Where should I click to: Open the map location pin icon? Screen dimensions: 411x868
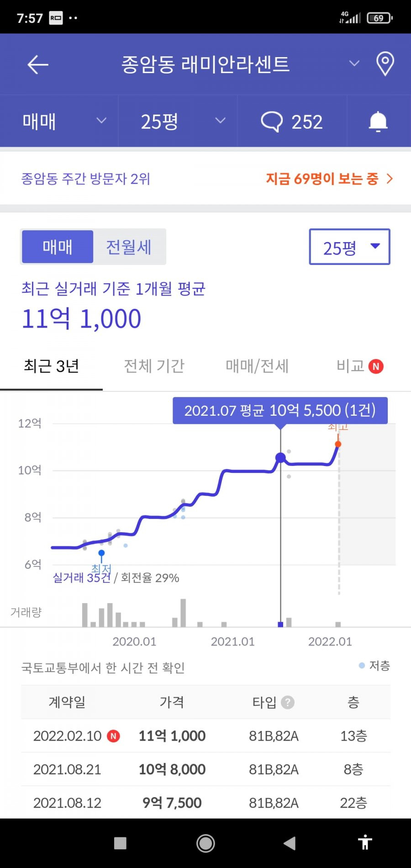click(x=385, y=64)
